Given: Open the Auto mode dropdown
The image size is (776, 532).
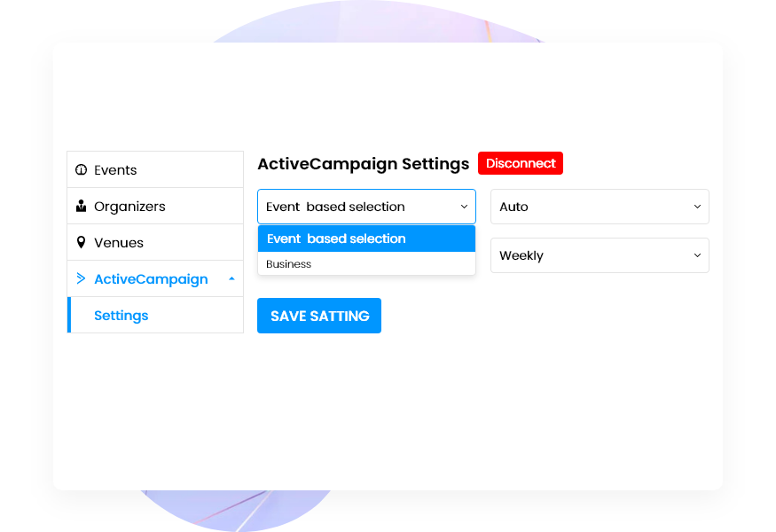Looking at the screenshot, I should (600, 207).
